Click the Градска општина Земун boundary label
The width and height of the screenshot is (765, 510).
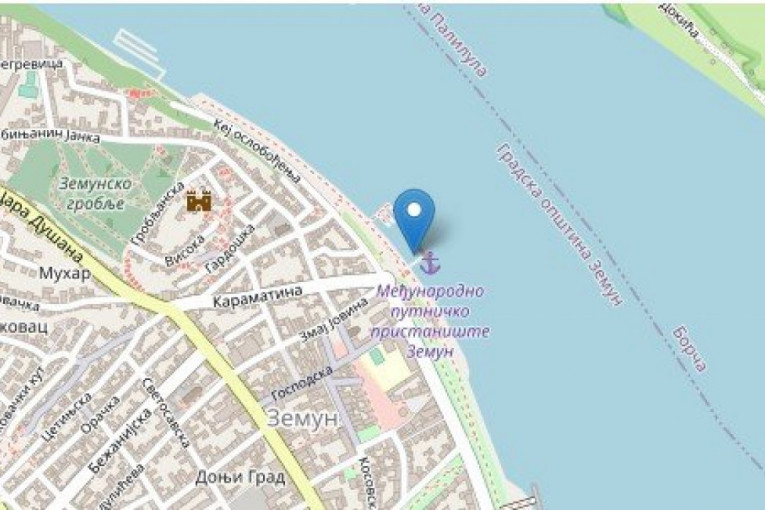[x=560, y=225]
